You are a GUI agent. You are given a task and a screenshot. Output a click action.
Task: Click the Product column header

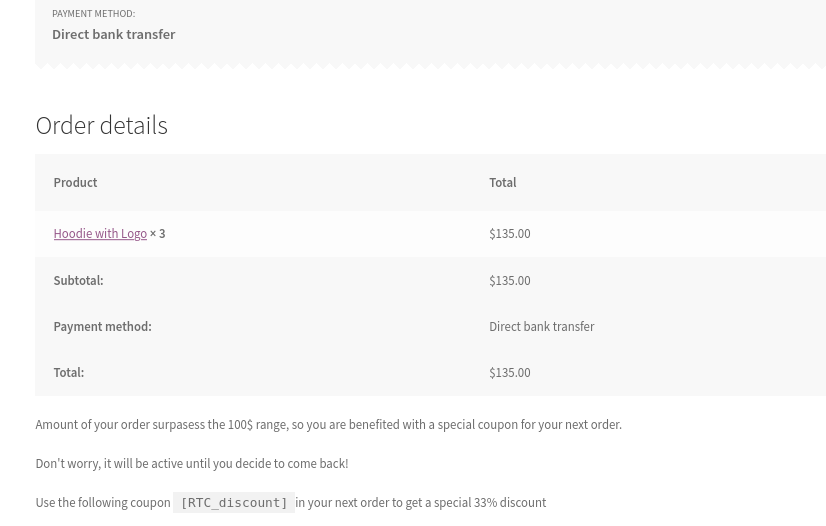[75, 183]
